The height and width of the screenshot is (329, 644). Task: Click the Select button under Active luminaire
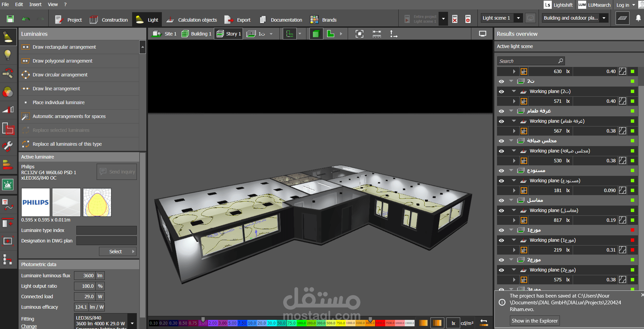tap(118, 252)
